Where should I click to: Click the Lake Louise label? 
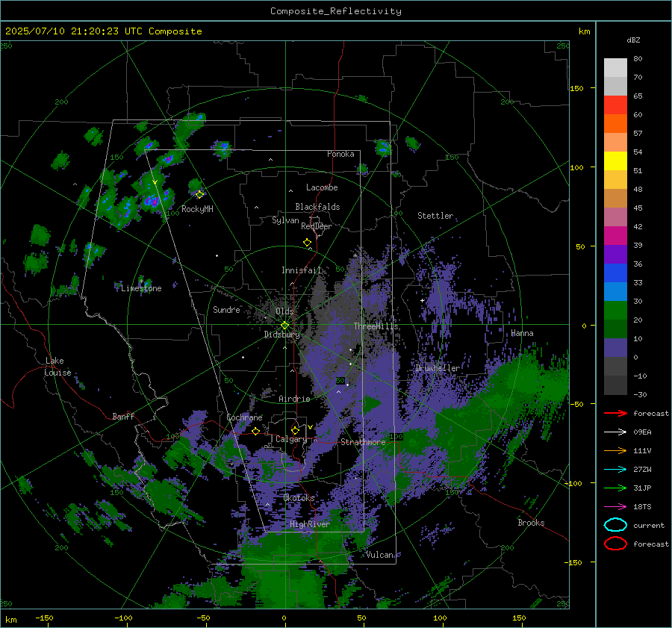click(x=57, y=367)
